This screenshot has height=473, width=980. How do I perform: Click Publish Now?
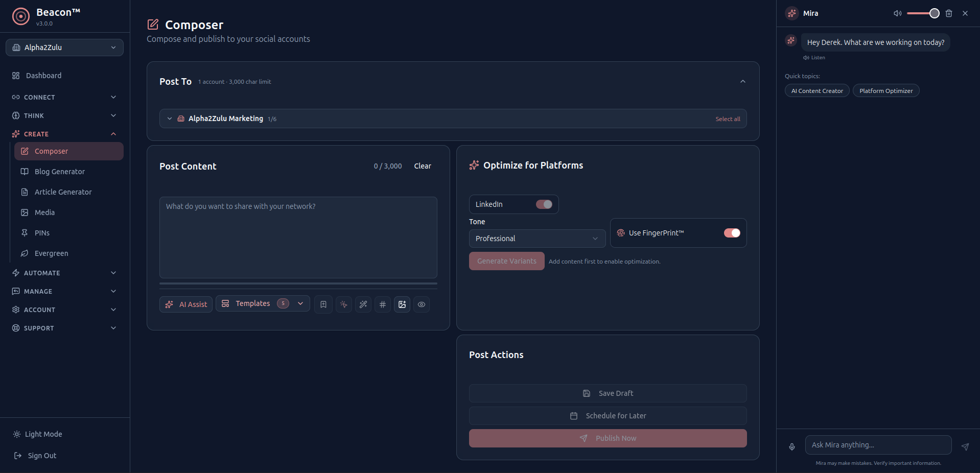pyautogui.click(x=608, y=438)
